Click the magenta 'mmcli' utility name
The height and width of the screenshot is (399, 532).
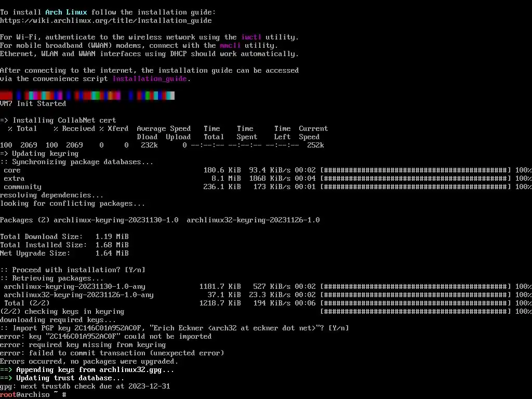click(x=230, y=46)
